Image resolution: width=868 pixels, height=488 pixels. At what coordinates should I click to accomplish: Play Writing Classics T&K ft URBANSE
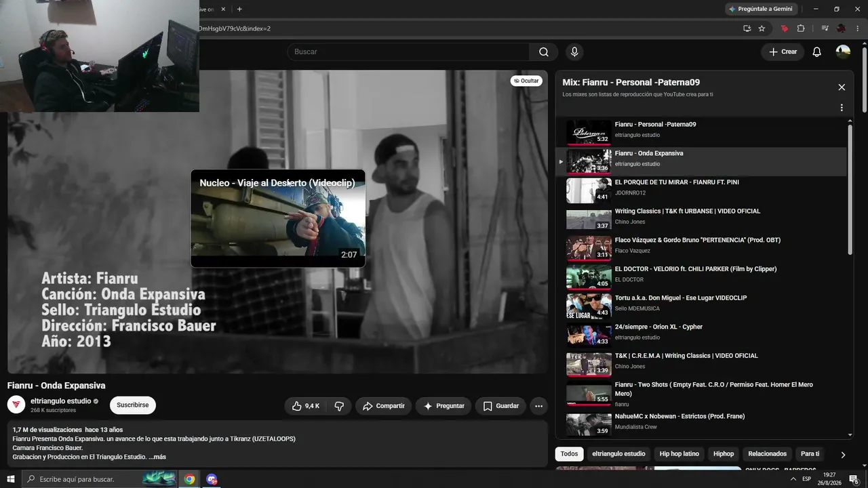coord(702,220)
